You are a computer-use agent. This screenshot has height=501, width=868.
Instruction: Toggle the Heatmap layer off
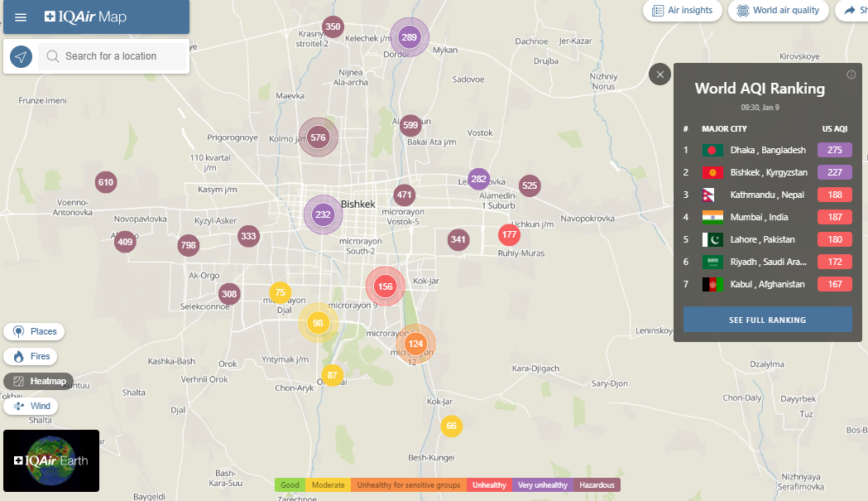click(39, 381)
